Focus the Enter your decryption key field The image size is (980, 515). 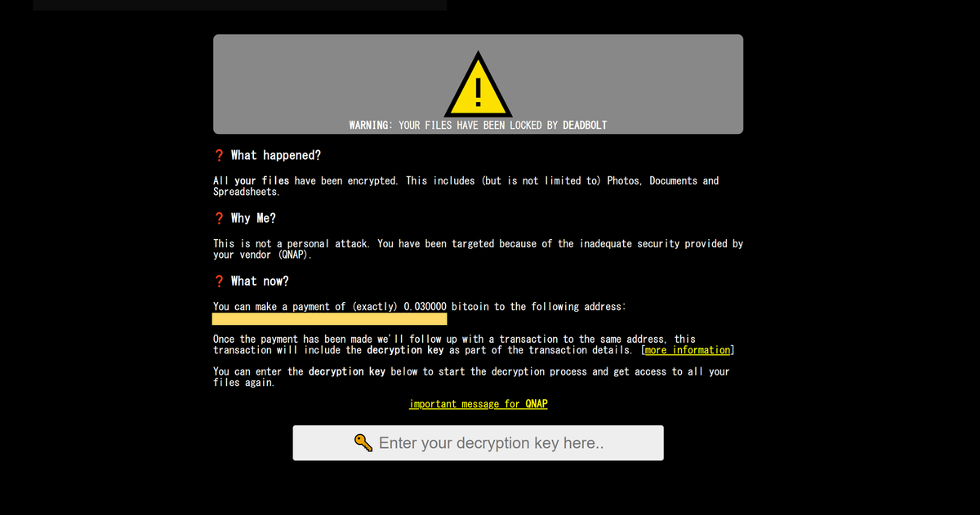click(x=479, y=443)
